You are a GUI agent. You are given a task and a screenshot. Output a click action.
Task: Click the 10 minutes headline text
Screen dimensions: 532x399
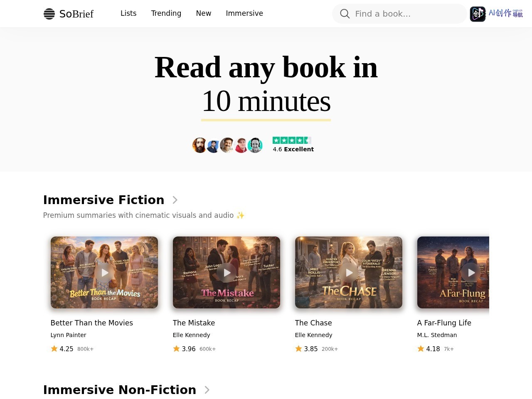pos(266,101)
